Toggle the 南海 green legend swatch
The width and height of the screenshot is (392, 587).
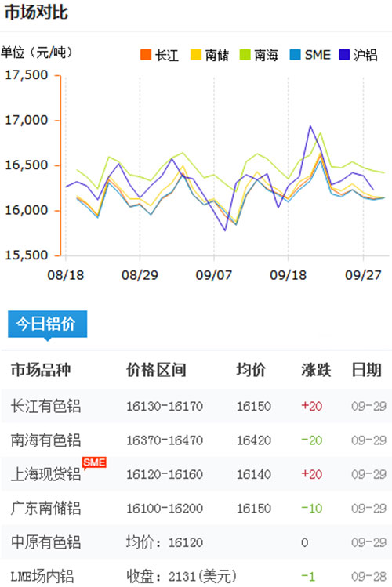(245, 55)
